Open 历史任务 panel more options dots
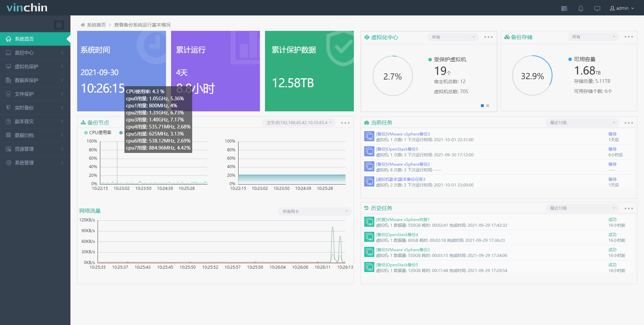644x325 pixels. click(x=629, y=208)
